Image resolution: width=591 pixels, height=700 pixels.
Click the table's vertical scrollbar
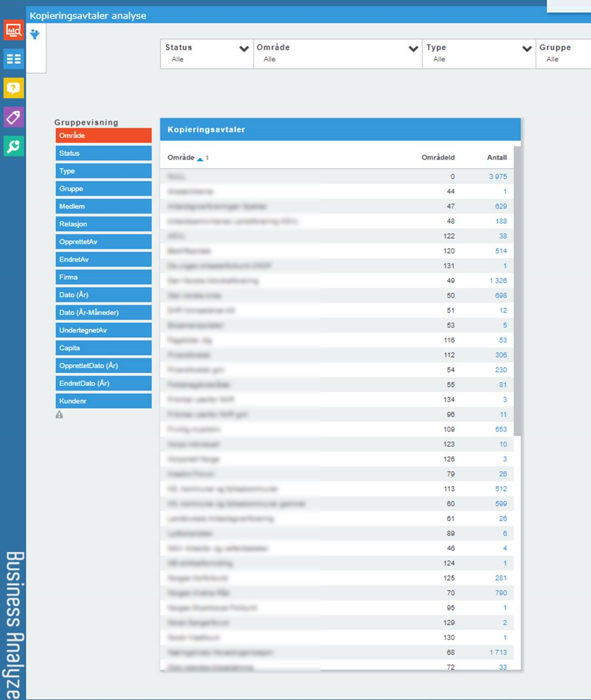coord(517,294)
